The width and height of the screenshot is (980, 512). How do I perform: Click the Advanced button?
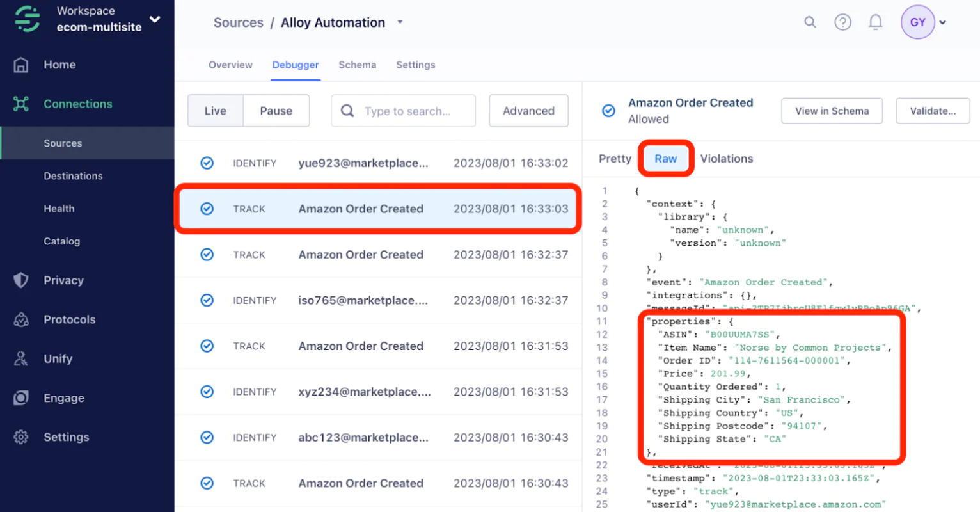[x=529, y=111]
